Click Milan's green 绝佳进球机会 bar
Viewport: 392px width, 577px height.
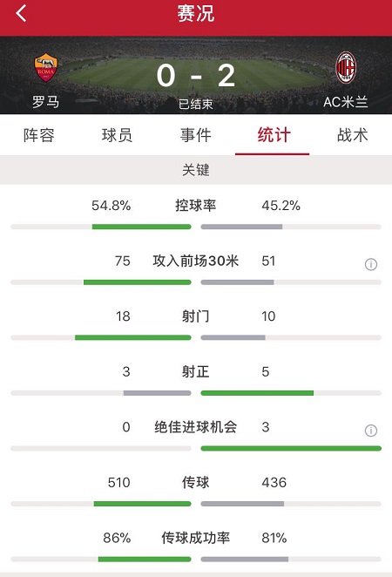(291, 448)
